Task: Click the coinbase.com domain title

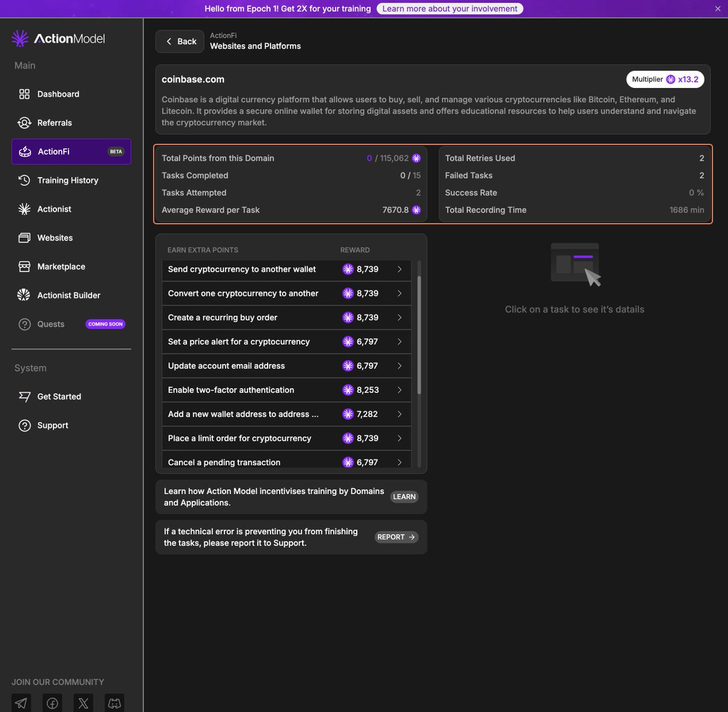Action: click(x=193, y=79)
